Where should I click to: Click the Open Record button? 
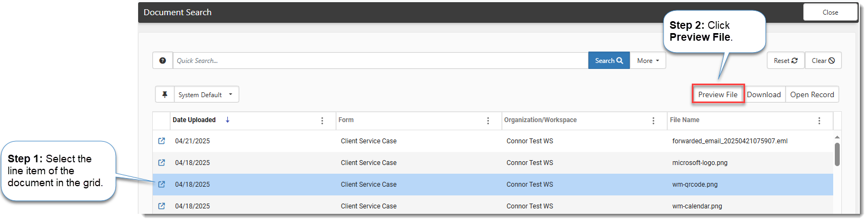coord(811,94)
